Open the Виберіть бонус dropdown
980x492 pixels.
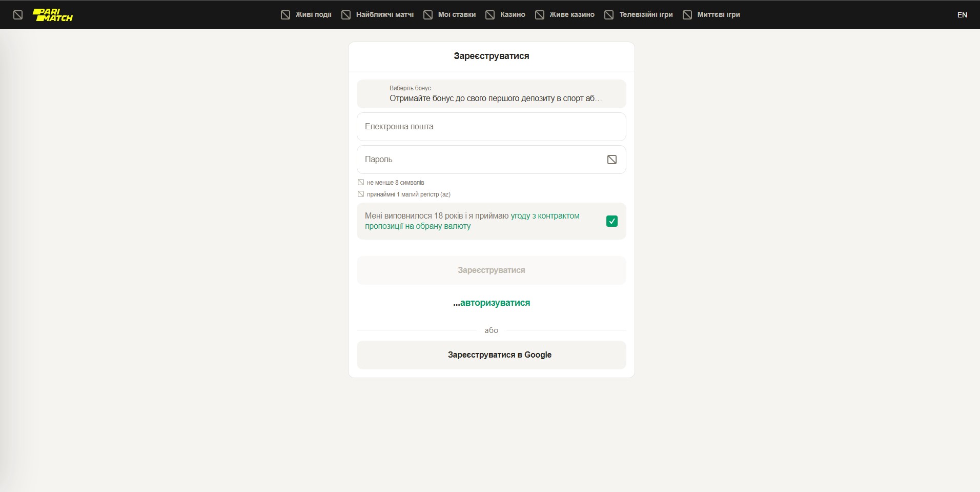[x=492, y=94]
